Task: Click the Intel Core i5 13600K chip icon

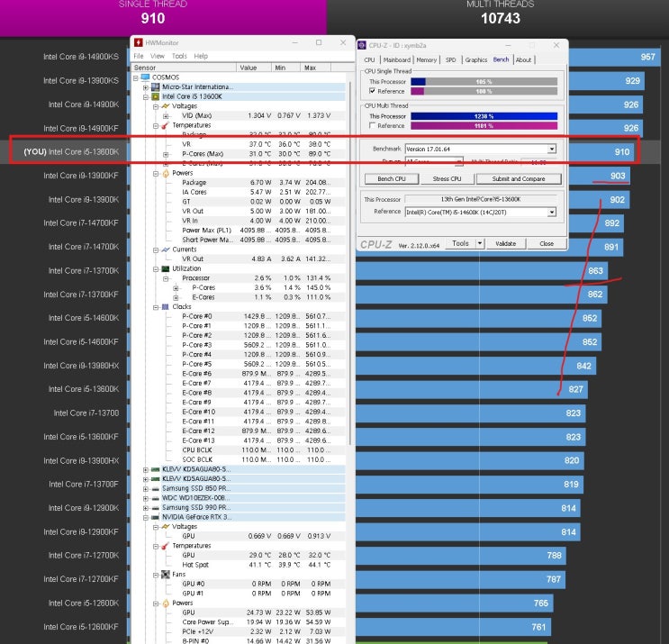Action: (155, 96)
